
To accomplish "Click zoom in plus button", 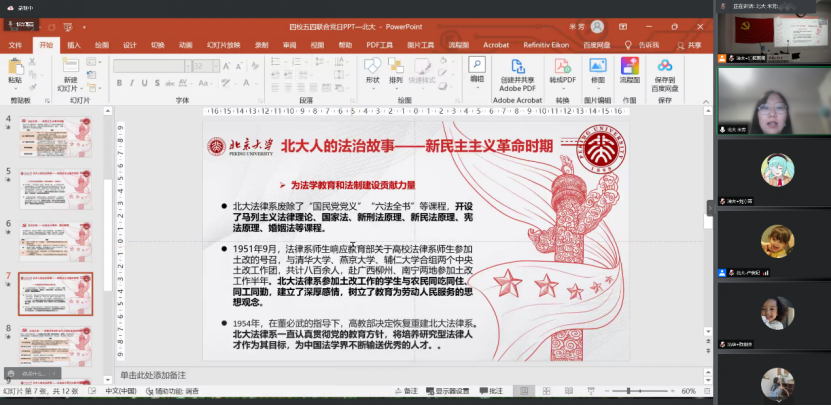I will (671, 391).
